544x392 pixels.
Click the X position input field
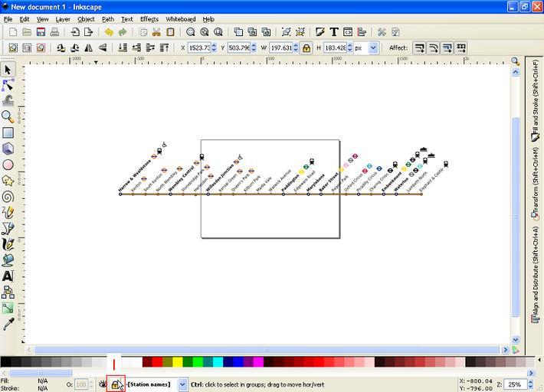[199, 47]
